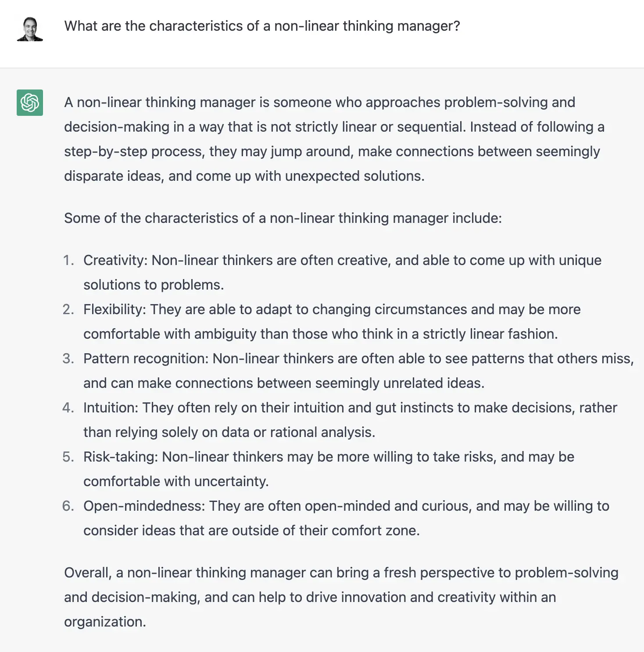Click the user profile avatar photo
Image resolution: width=644 pixels, height=652 pixels.
pyautogui.click(x=30, y=29)
